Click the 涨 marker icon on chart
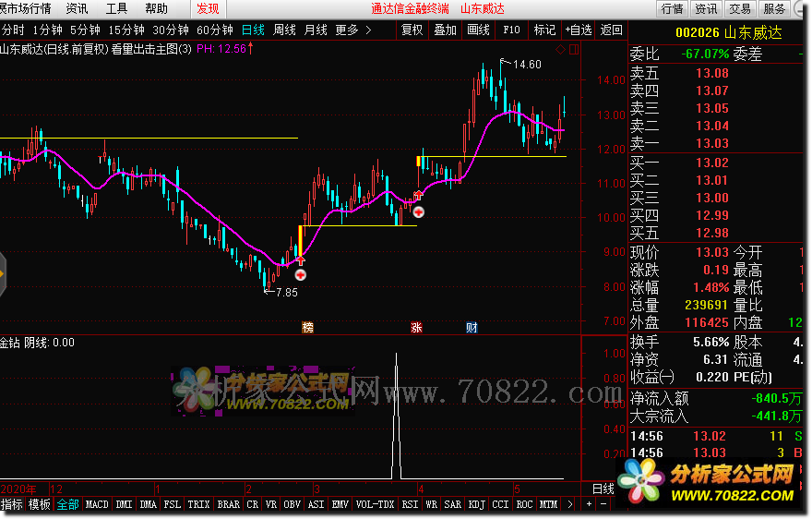Image resolution: width=812 pixels, height=519 pixels. click(416, 327)
